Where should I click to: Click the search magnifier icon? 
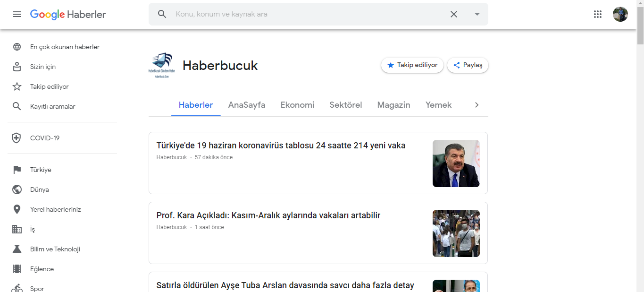[x=162, y=14]
